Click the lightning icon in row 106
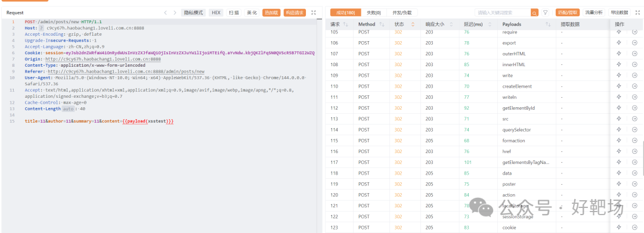 coord(619,43)
